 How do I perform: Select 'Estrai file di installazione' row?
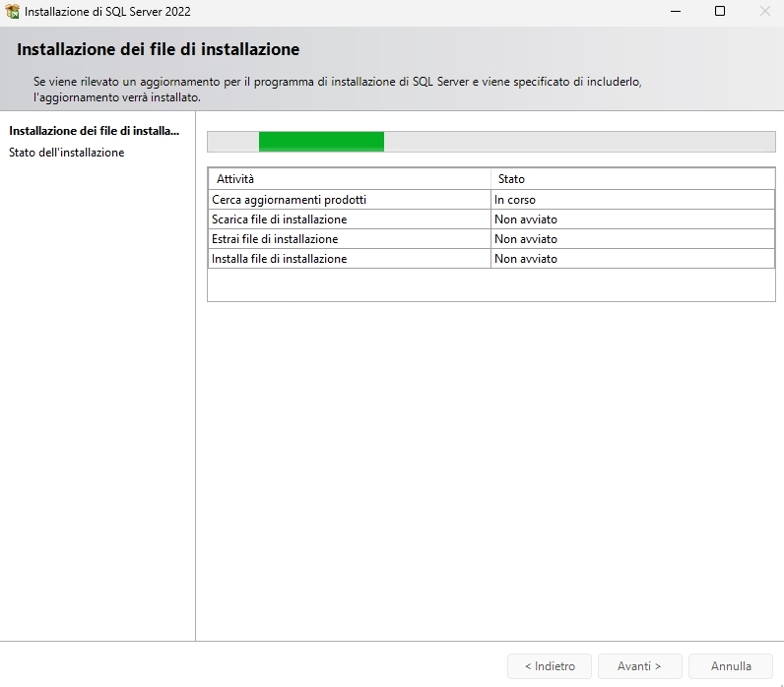(x=491, y=239)
